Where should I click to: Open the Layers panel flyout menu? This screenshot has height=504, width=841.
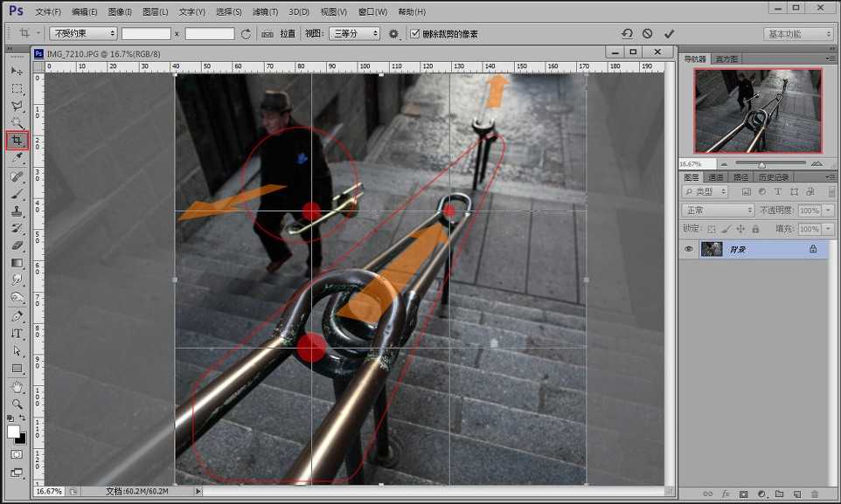pyautogui.click(x=831, y=177)
